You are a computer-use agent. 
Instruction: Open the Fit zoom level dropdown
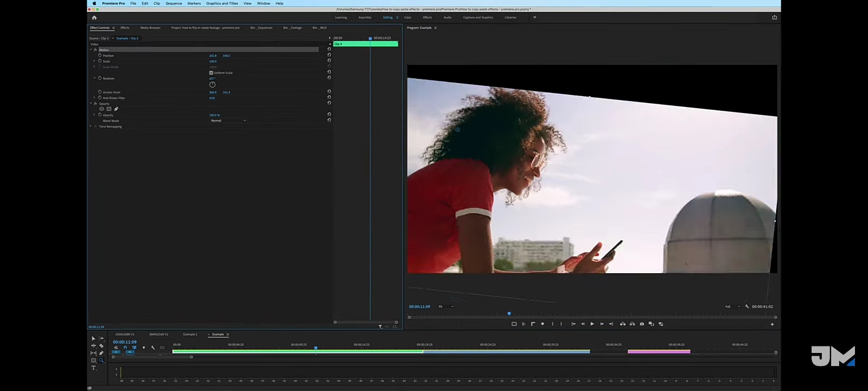[445, 306]
